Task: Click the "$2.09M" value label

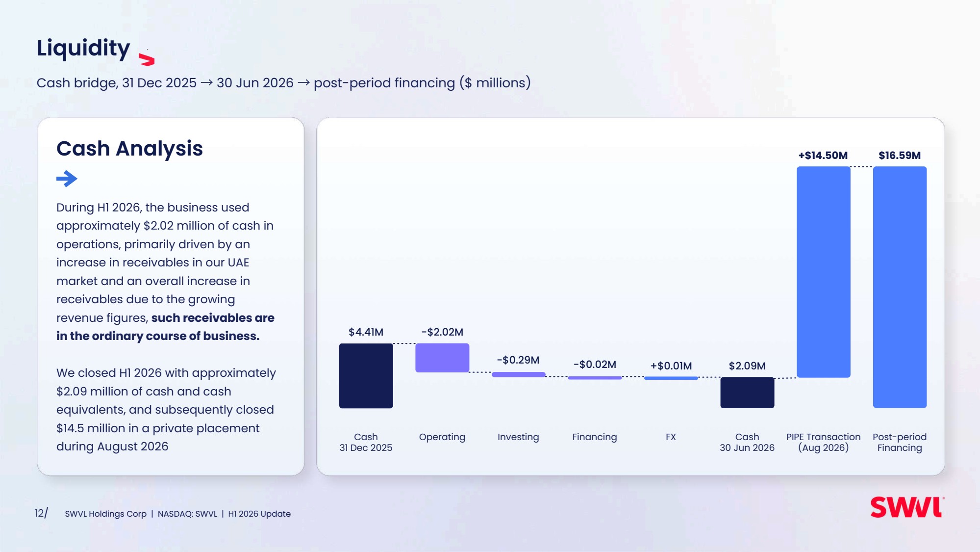Action: point(747,366)
